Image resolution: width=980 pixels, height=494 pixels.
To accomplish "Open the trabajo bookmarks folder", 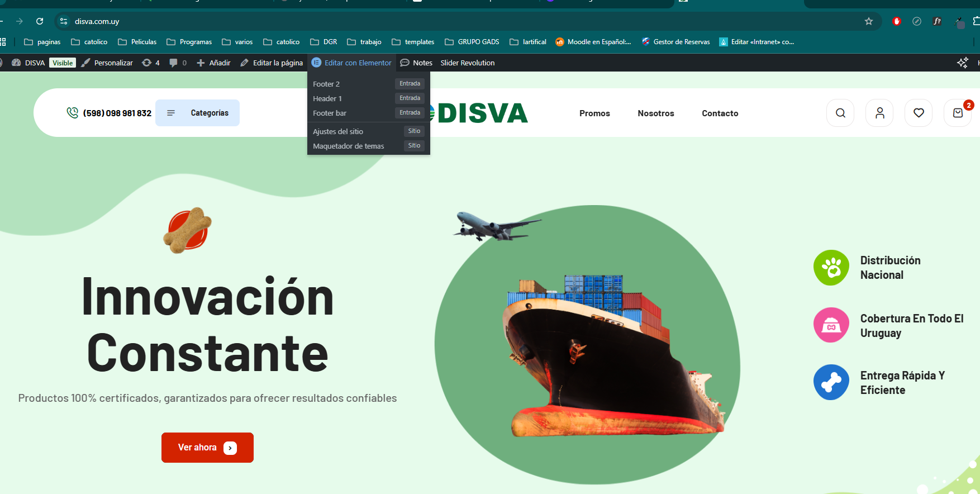I will [x=364, y=42].
